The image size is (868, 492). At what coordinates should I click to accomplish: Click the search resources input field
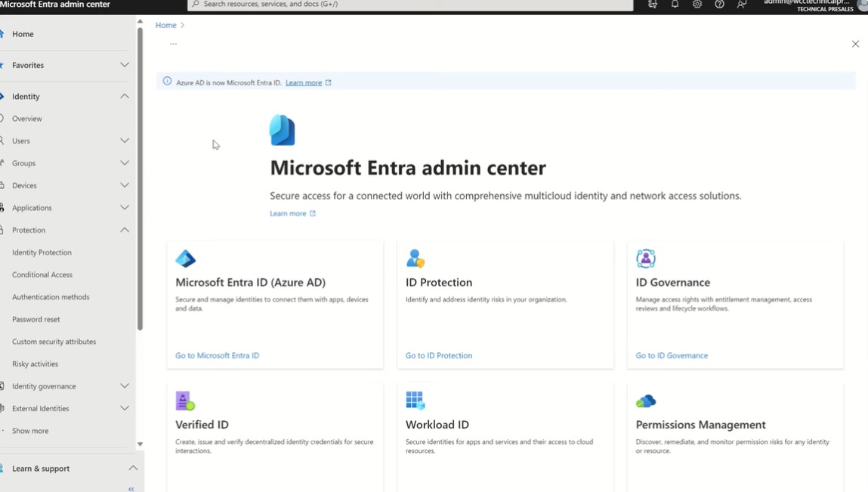pyautogui.click(x=409, y=5)
